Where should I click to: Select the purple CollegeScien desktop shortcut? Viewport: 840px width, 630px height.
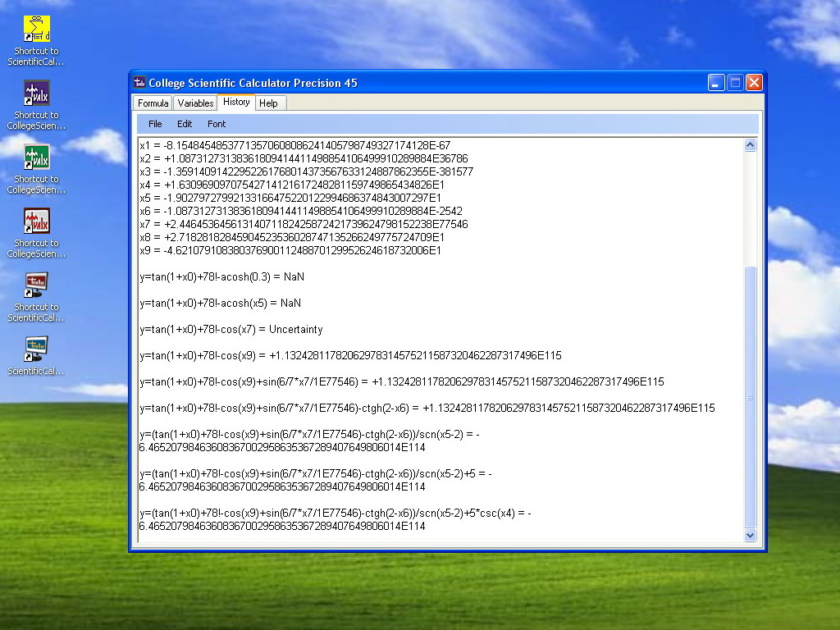pos(36,93)
